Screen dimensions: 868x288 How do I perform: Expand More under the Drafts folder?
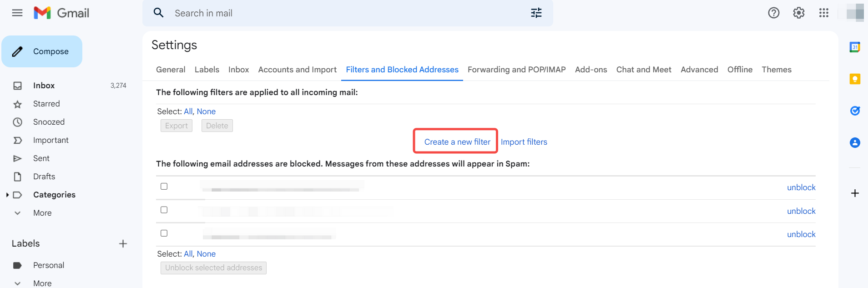(42, 213)
